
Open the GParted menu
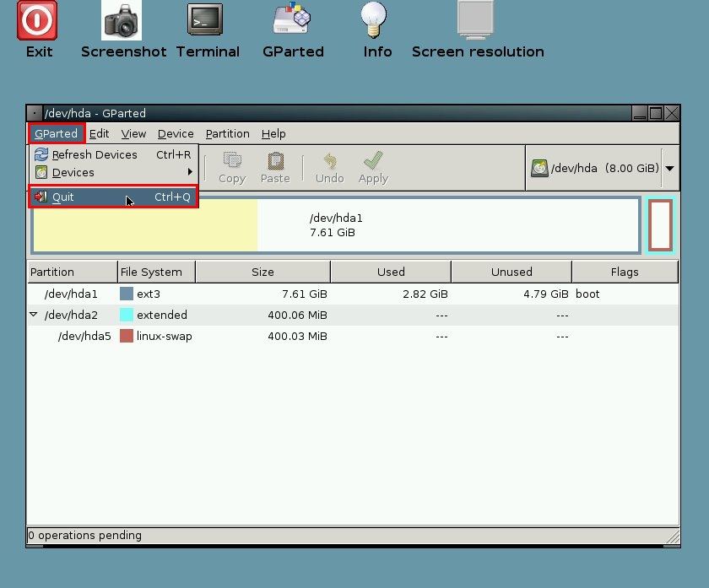(56, 134)
